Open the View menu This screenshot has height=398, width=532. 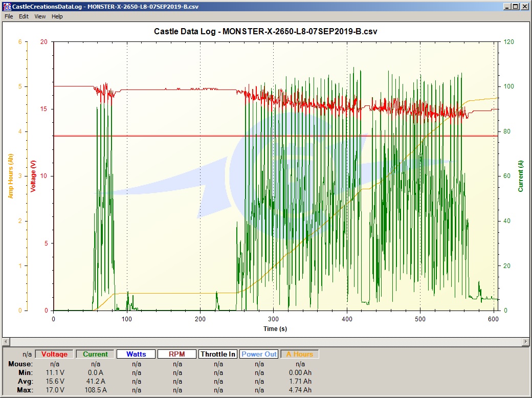point(40,16)
